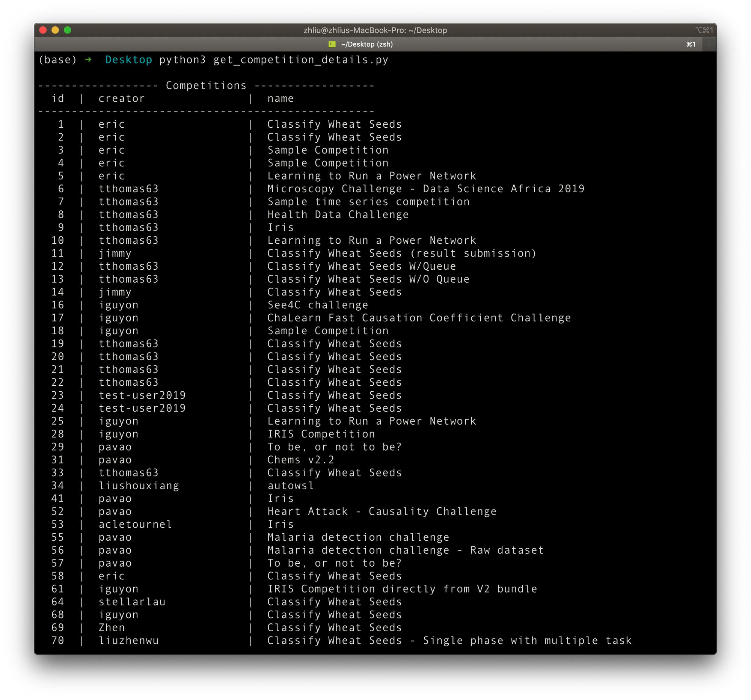Screen dimensions: 751x700
Task: Click the creator liushouxiang in row 34
Action: 139,486
